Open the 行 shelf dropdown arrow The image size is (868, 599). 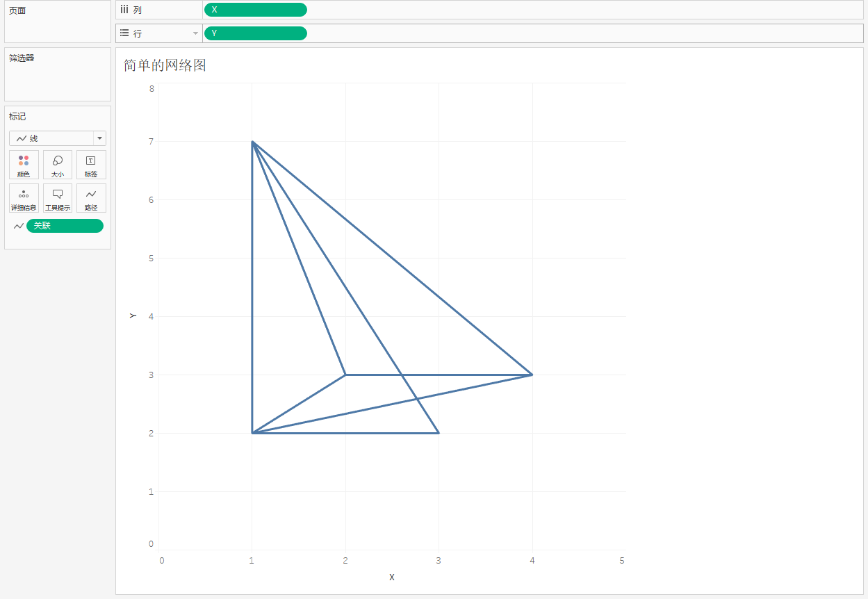(195, 33)
